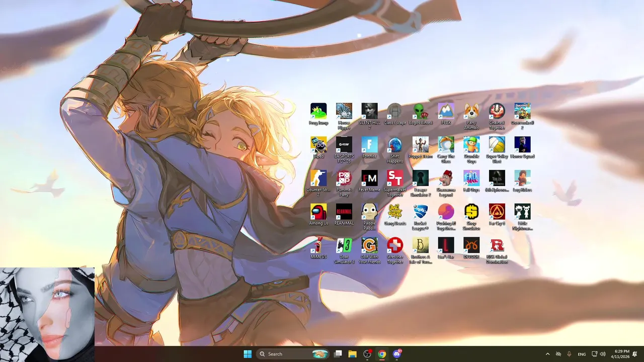
Task: Open the network icon in system tray
Action: [594, 354]
